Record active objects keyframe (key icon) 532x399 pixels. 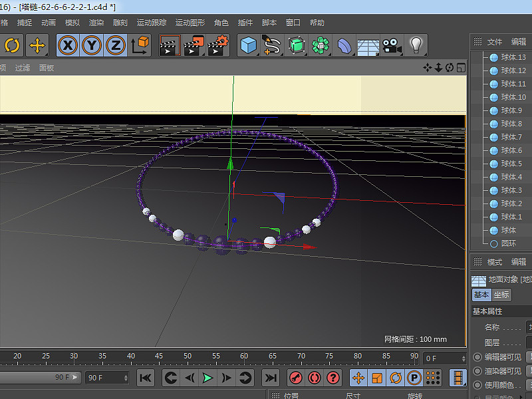[296, 378]
